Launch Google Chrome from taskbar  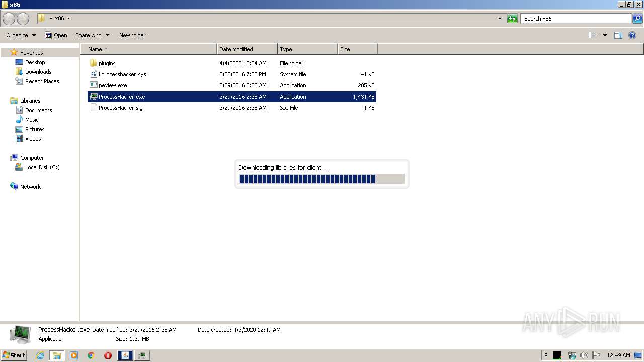click(91, 355)
